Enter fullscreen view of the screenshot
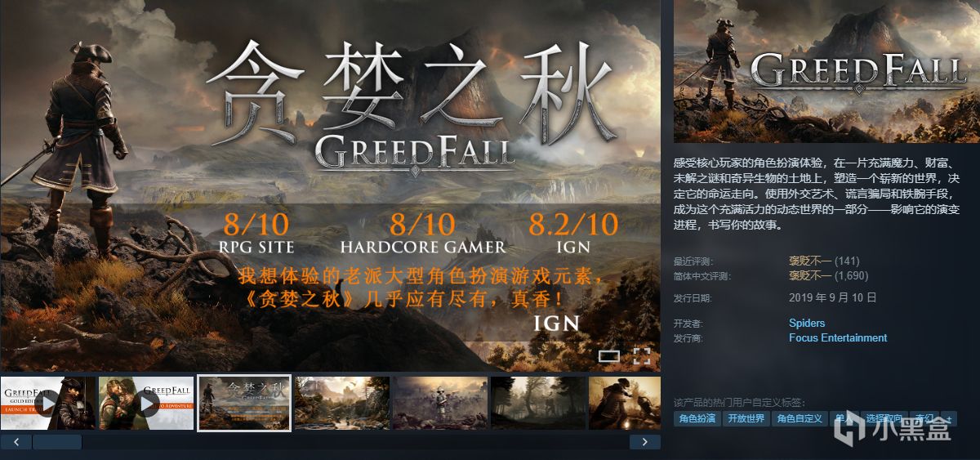 coord(642,355)
